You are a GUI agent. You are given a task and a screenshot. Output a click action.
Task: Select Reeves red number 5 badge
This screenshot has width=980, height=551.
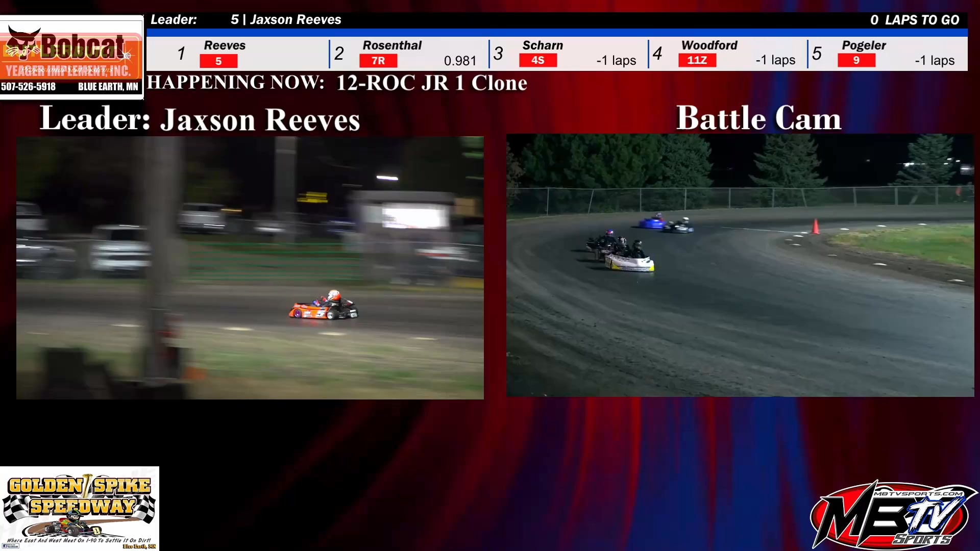(x=218, y=61)
